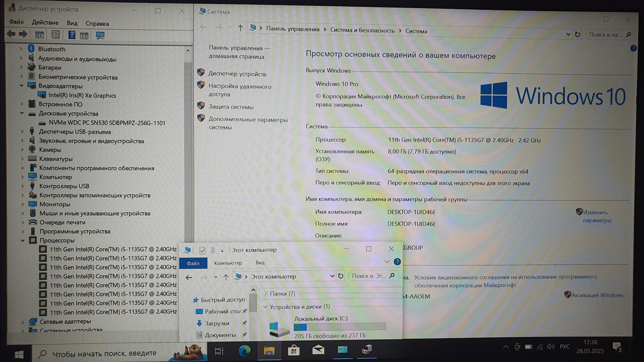This screenshot has height=362, width=644.
Task: Click the Локальный диск (C:) usage bar
Action: coord(339,327)
